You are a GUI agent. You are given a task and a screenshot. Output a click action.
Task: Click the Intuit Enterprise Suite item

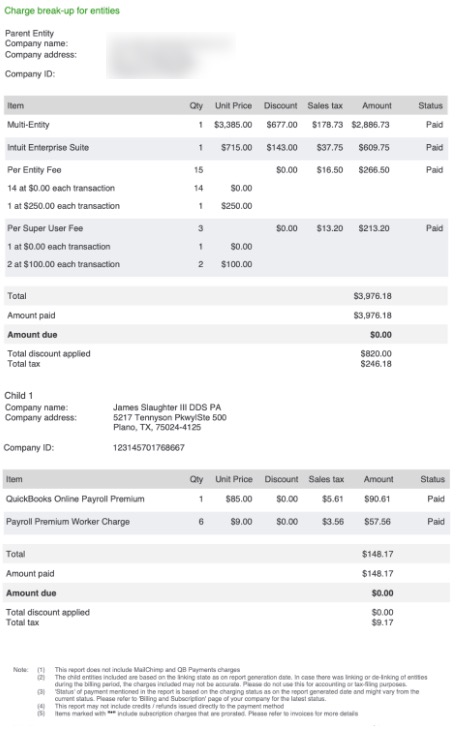48,147
